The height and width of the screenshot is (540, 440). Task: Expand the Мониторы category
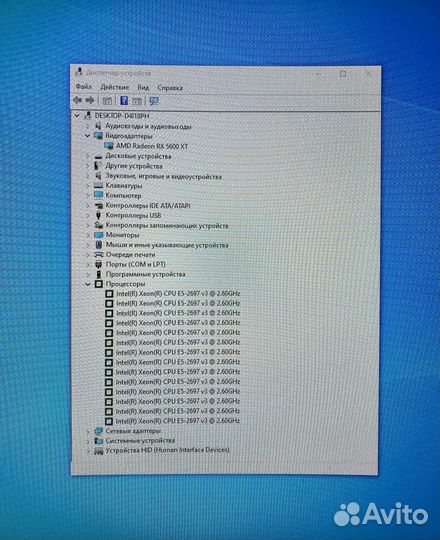coord(88,235)
